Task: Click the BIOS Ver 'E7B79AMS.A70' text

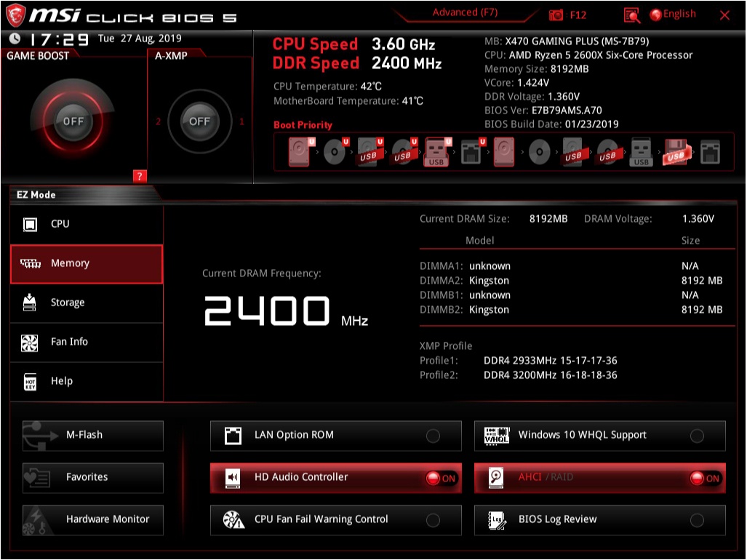Action: pyautogui.click(x=567, y=111)
